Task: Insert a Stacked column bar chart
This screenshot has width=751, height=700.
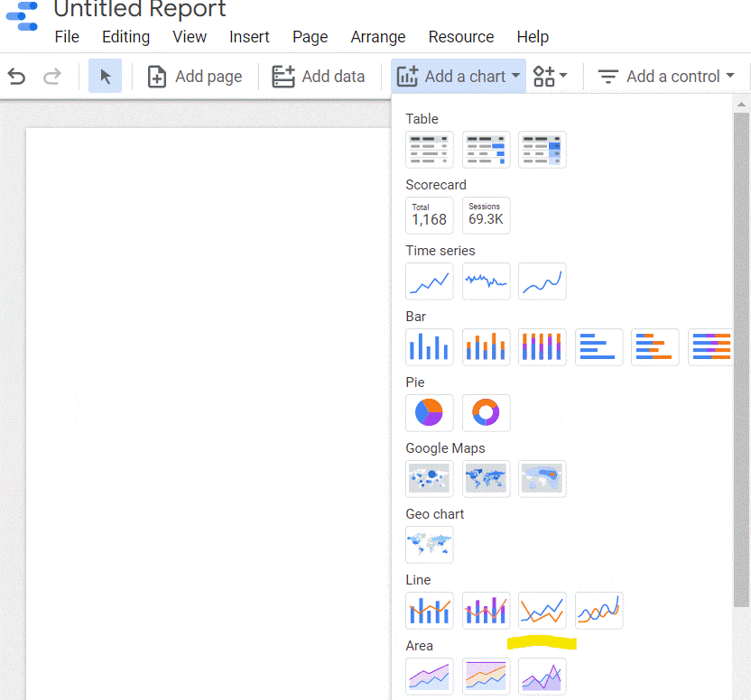Action: tap(486, 347)
